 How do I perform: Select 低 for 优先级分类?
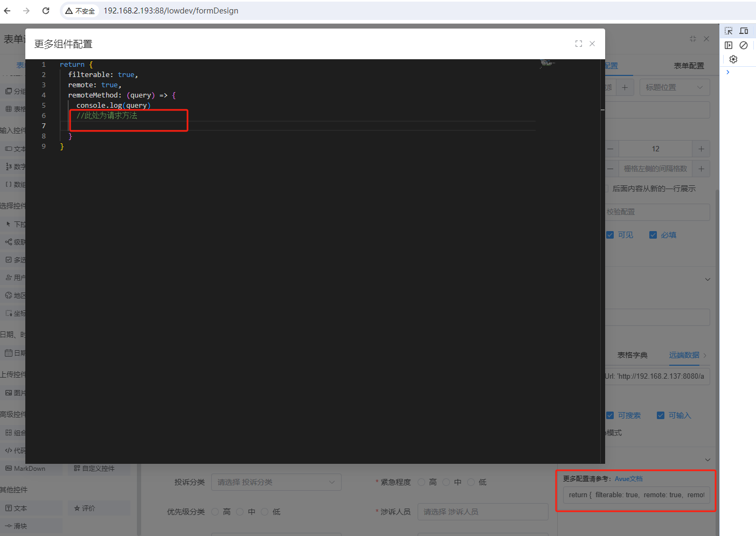(x=265, y=512)
